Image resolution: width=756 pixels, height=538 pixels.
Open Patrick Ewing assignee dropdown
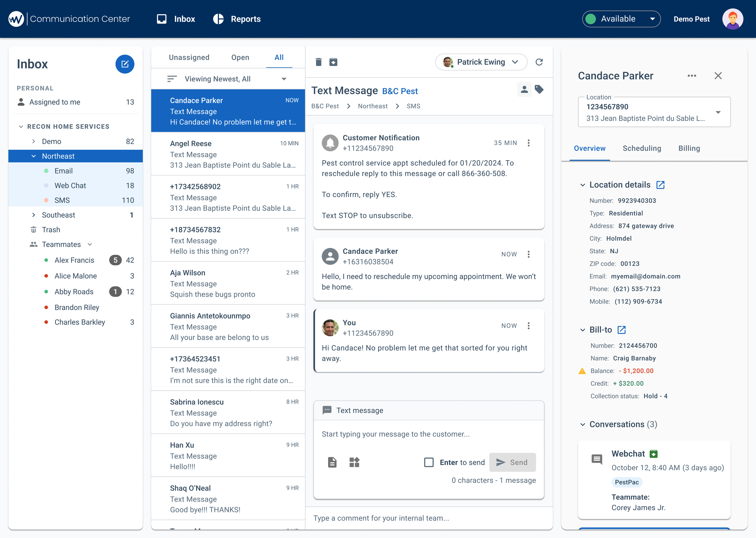pyautogui.click(x=481, y=62)
